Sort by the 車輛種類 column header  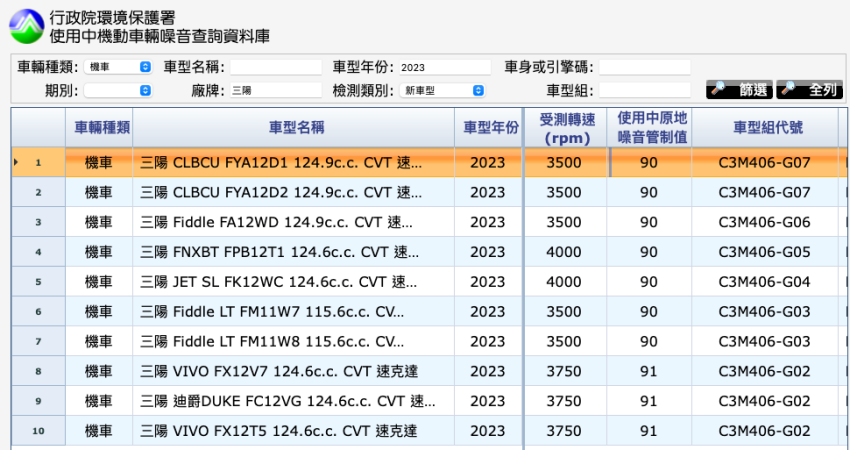click(99, 127)
